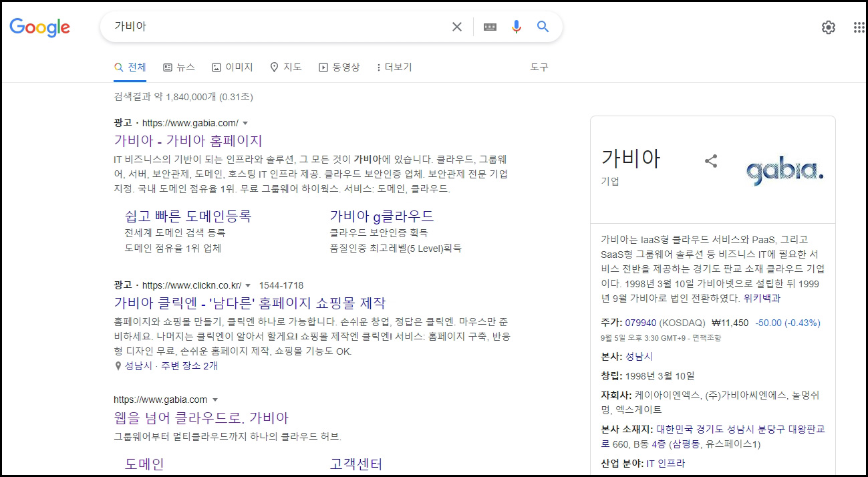Open the on-screen keyboard icon
This screenshot has width=868, height=477.
pyautogui.click(x=490, y=27)
